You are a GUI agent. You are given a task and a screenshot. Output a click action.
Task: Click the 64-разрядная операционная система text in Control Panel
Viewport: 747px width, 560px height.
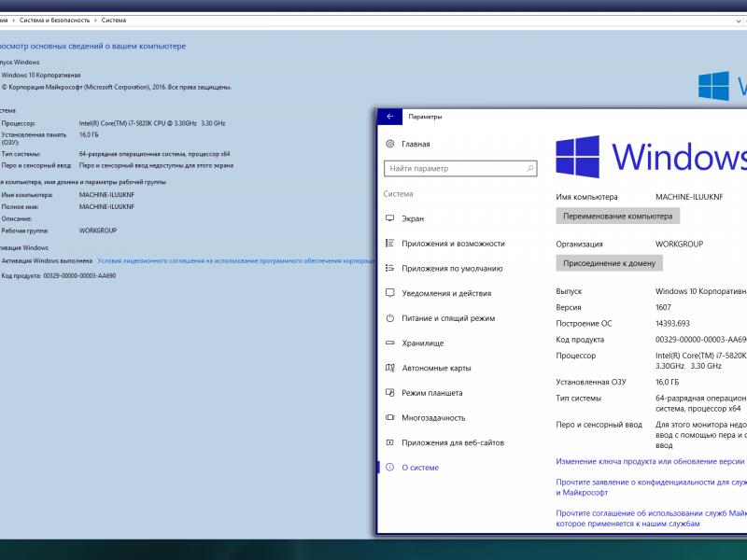tap(154, 154)
